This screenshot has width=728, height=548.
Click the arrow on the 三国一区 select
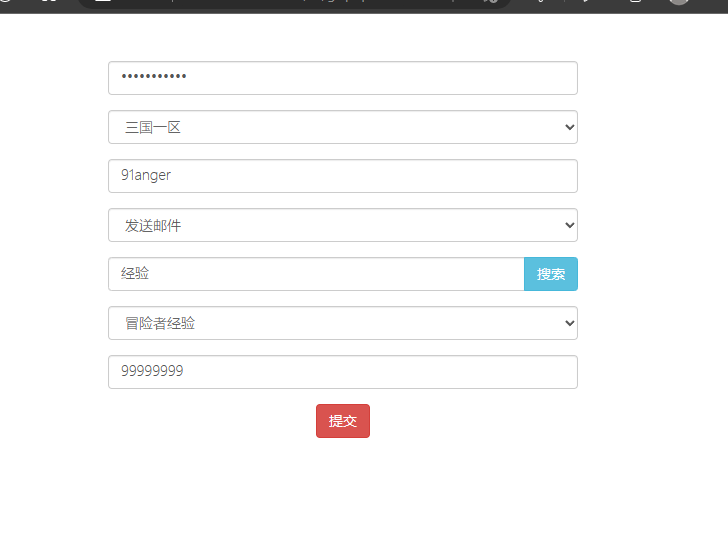coord(569,127)
